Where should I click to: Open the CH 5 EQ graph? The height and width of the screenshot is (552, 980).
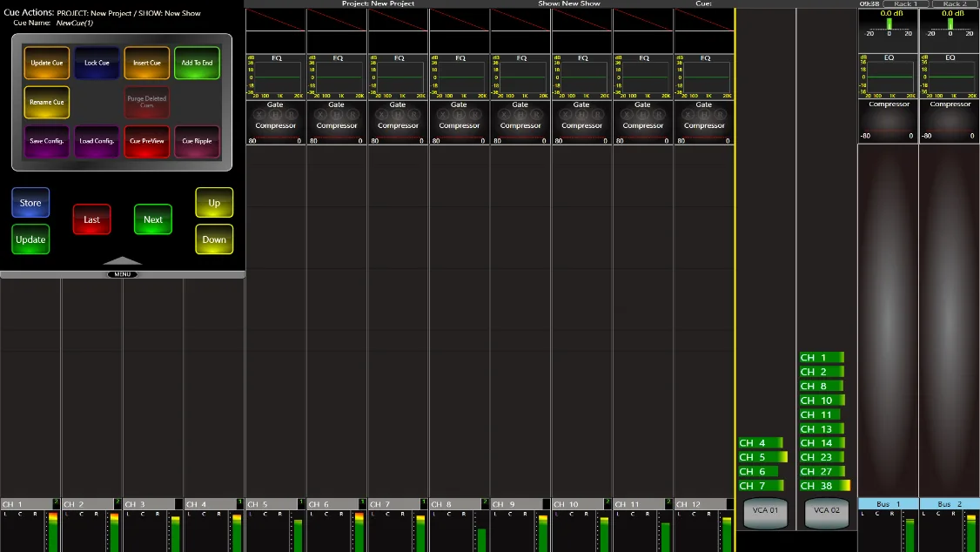276,77
